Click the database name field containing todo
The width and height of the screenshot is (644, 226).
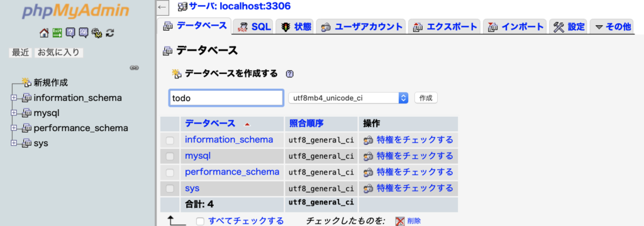226,98
